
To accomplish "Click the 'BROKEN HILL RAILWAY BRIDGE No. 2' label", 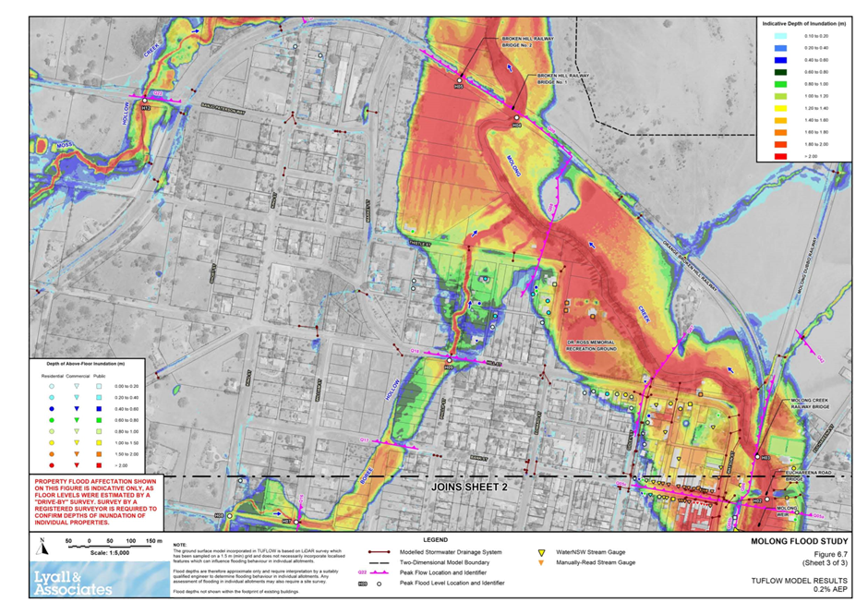I will tap(527, 42).
